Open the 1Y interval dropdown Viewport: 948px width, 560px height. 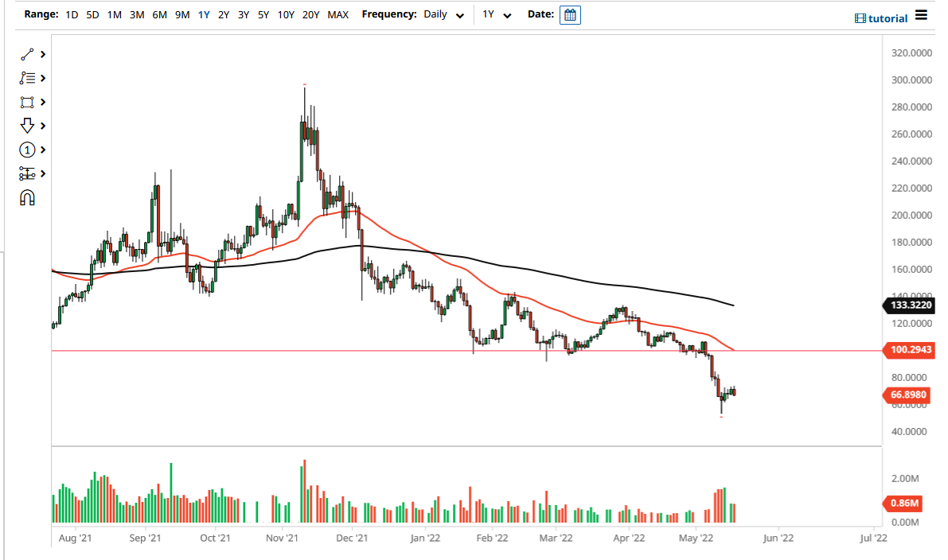tap(497, 14)
